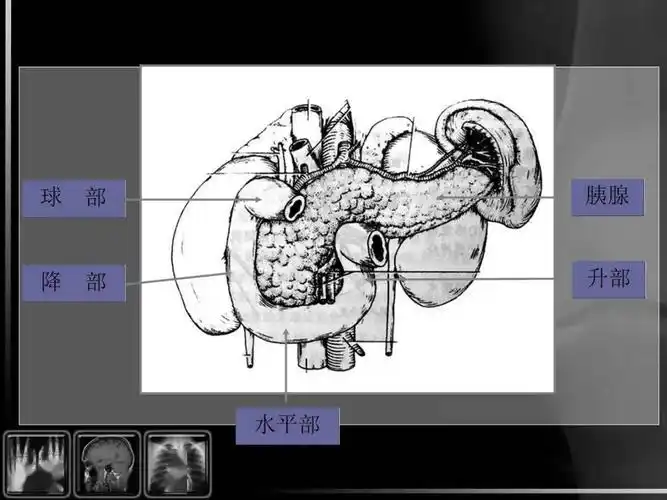Click the 球部 label box
The height and width of the screenshot is (500, 667).
coord(75,197)
